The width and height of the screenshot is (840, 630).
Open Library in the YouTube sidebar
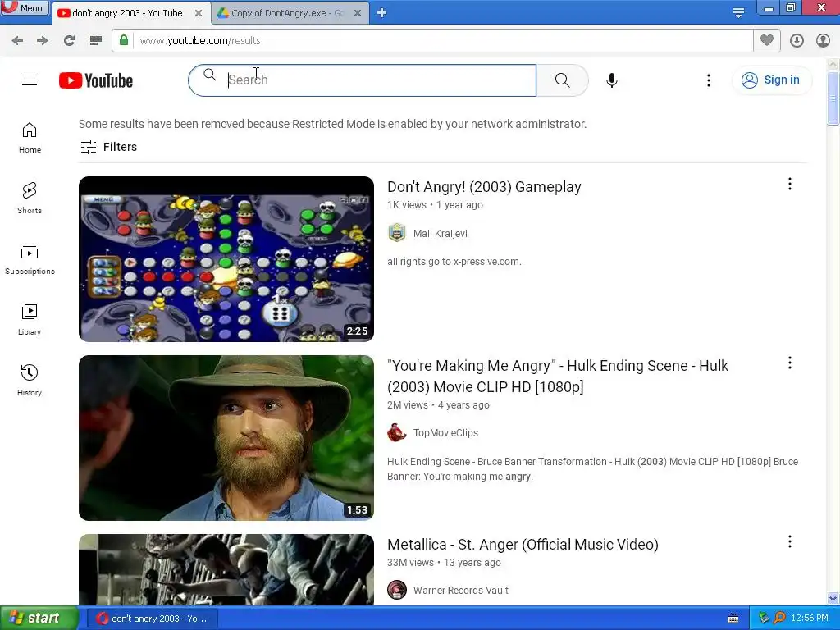[x=30, y=320]
